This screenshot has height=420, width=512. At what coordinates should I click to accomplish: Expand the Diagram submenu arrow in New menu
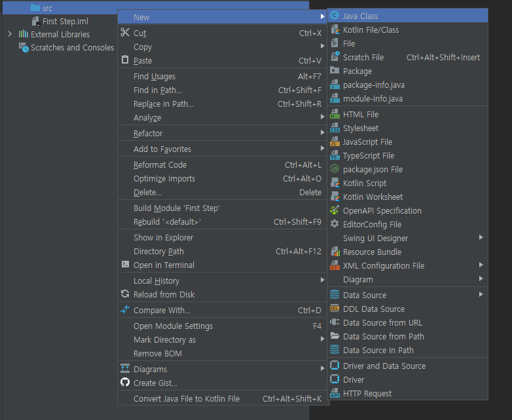[481, 279]
